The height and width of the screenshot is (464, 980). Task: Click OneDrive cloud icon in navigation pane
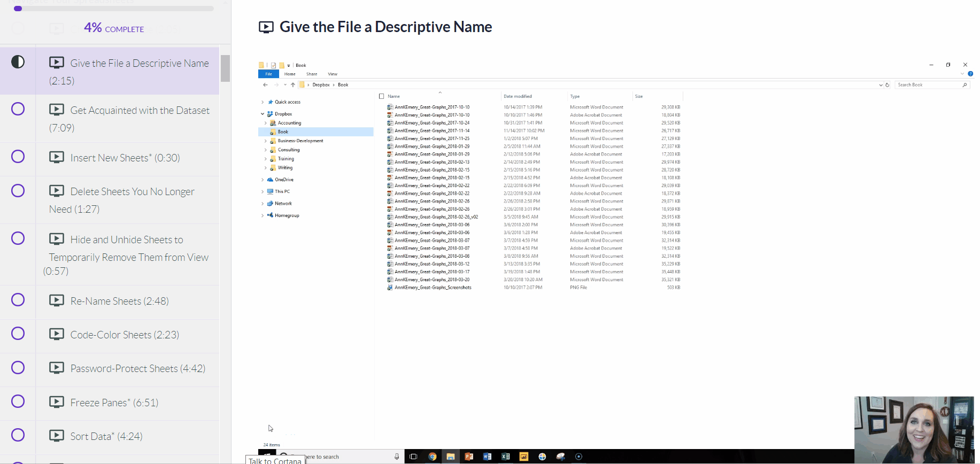click(270, 180)
